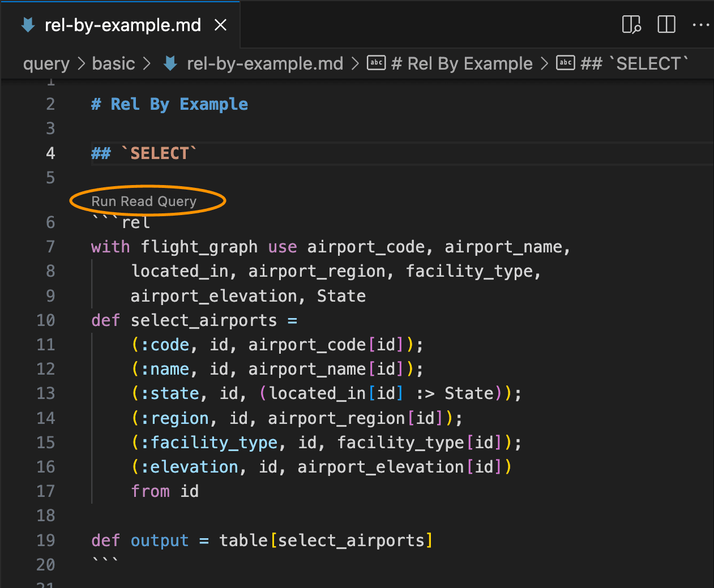This screenshot has height=588, width=714.
Task: Click chevron after rel-by-example.md breadcrumb
Action: coord(355,63)
